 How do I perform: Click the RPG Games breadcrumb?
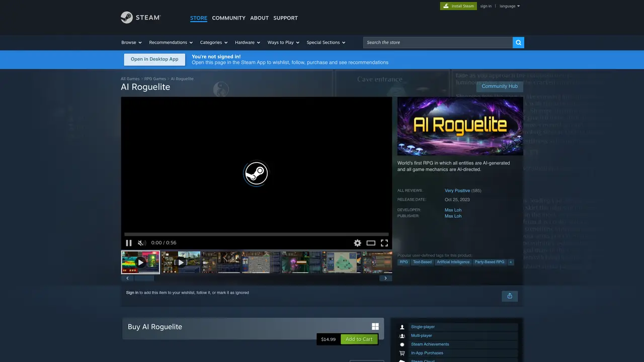[x=155, y=79]
